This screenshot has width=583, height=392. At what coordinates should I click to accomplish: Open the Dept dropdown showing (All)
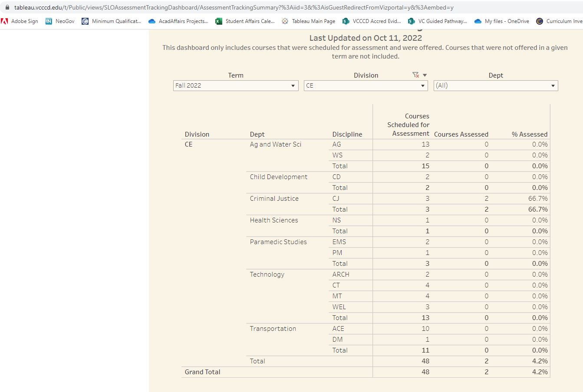click(x=496, y=85)
